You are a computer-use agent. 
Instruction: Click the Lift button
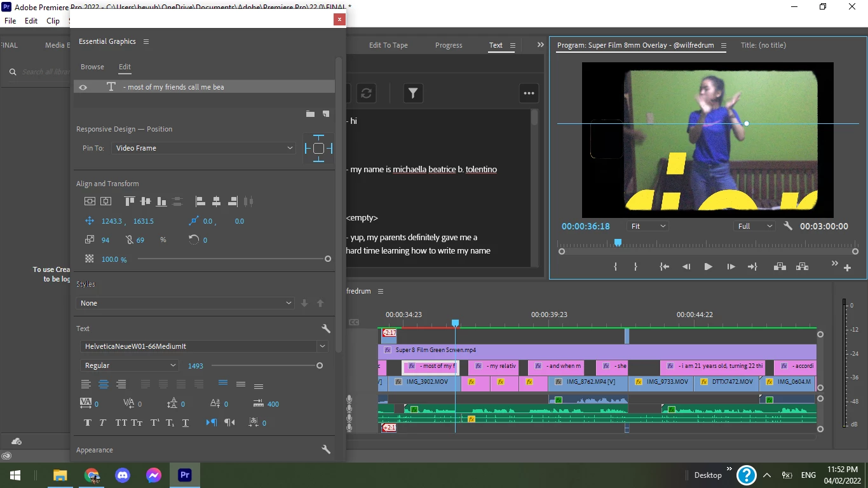pyautogui.click(x=780, y=267)
